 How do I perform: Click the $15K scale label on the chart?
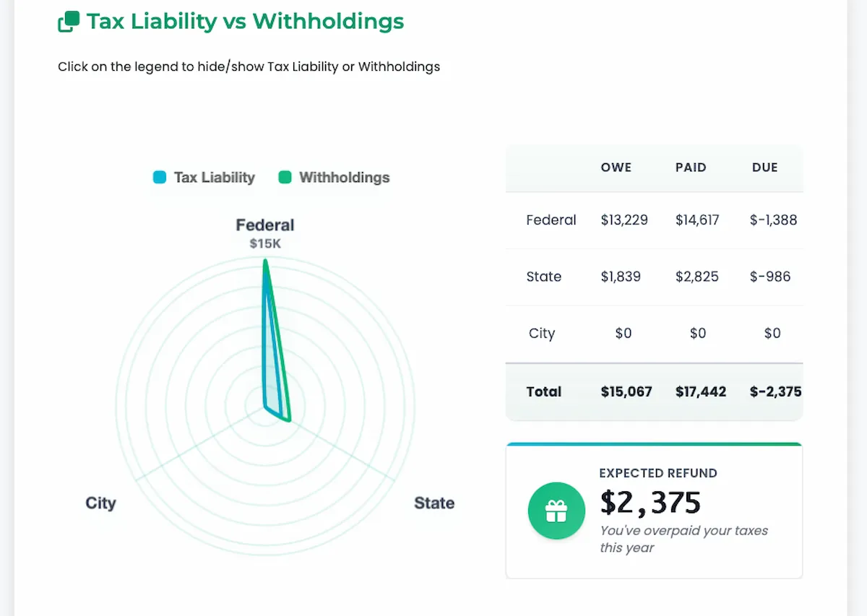point(265,244)
